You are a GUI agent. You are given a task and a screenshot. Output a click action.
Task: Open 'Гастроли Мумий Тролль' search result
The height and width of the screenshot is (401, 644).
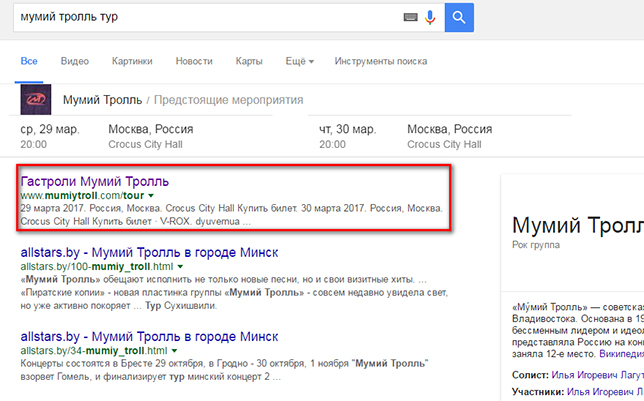point(94,181)
